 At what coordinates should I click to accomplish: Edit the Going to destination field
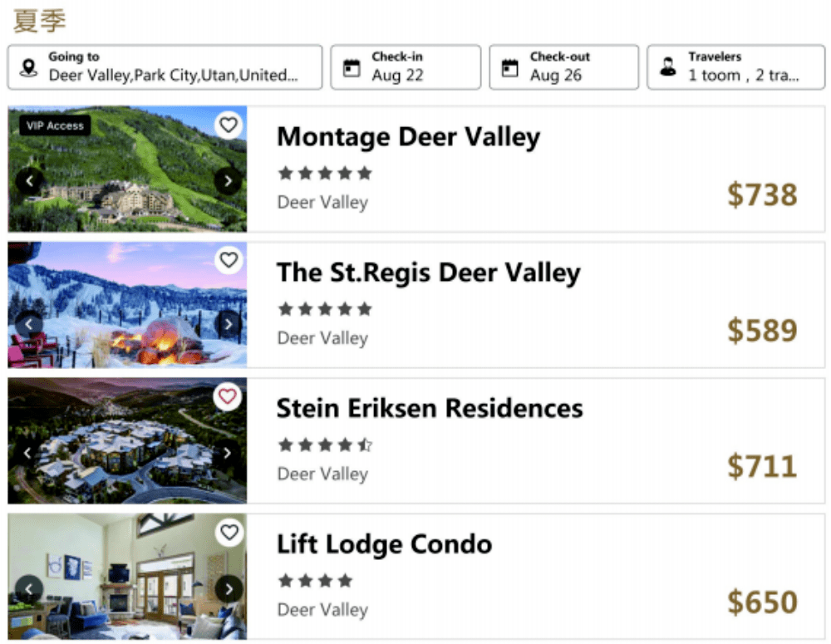[165, 67]
